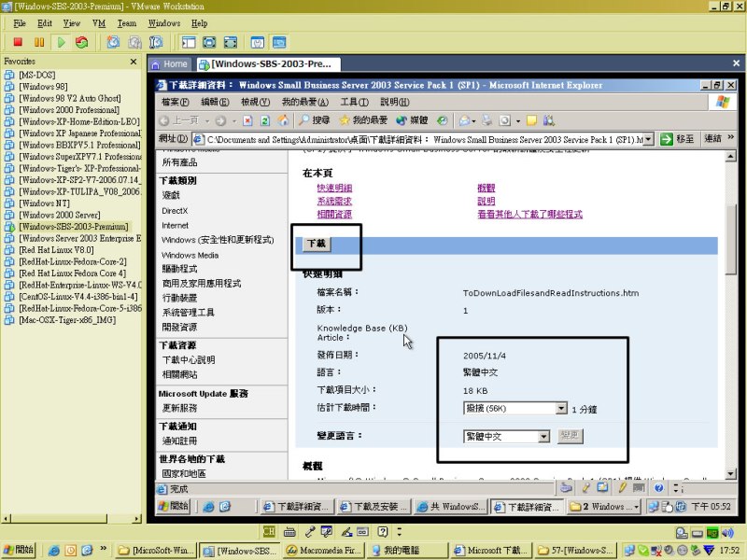Image resolution: width=747 pixels, height=560 pixels.
Task: Open the VMware VM menu
Action: coord(99,23)
